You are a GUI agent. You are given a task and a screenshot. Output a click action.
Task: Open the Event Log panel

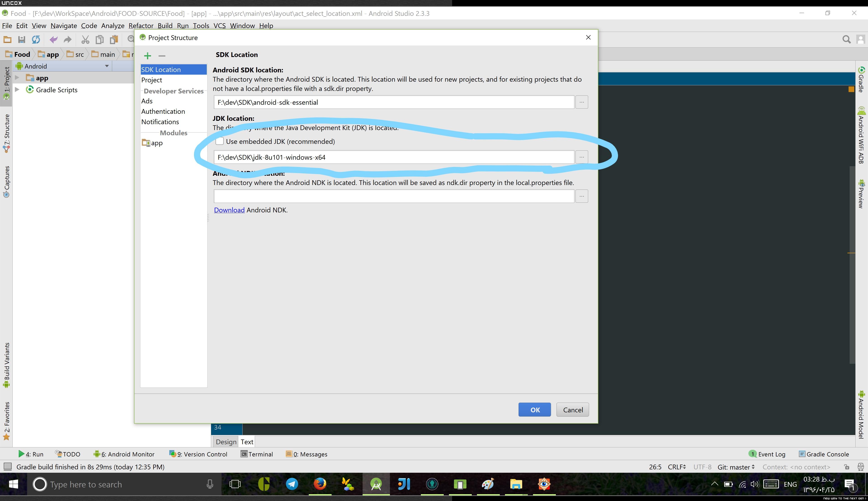click(x=767, y=454)
